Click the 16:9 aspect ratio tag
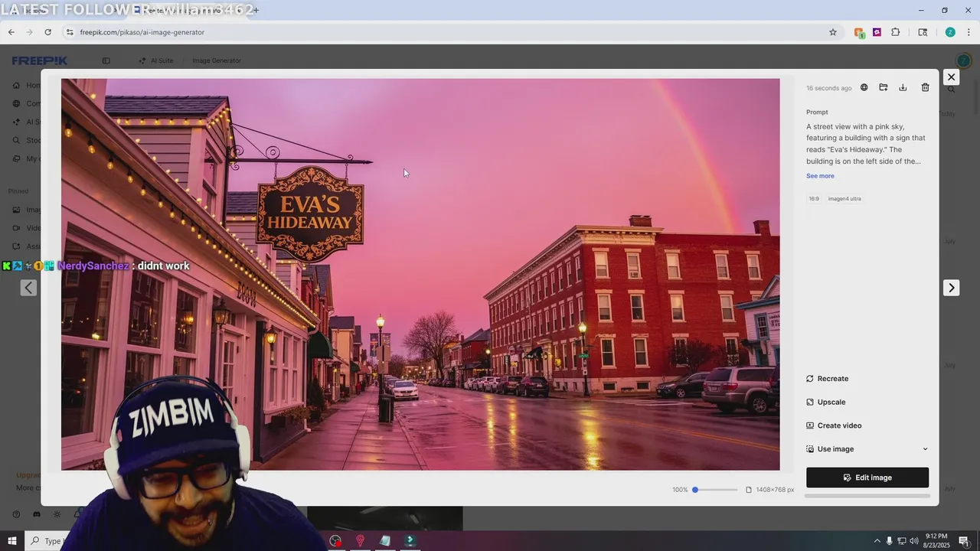The width and height of the screenshot is (980, 551). (814, 199)
